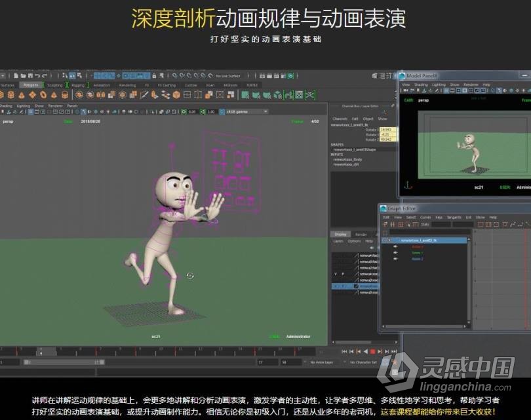The height and width of the screenshot is (420, 531).
Task: Toggle the Rotate X curve pin in Graph Editor
Action: 395,247
